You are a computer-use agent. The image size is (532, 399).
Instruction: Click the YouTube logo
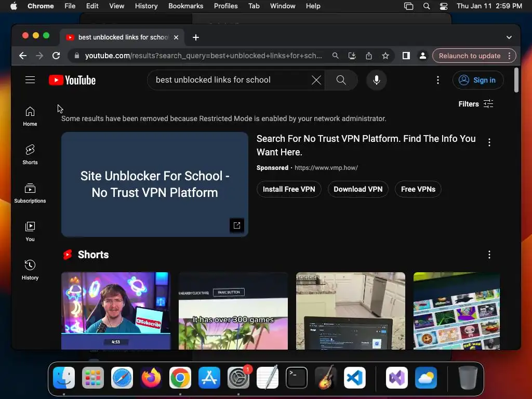tap(72, 80)
